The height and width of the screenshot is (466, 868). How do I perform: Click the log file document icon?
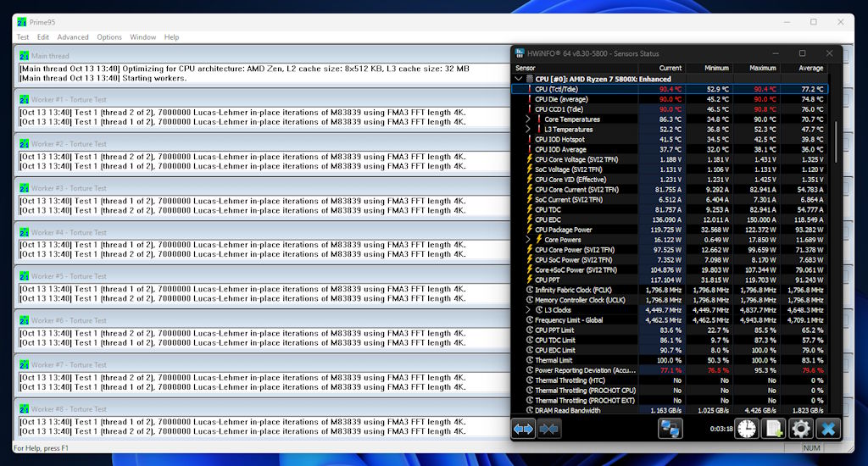point(773,429)
